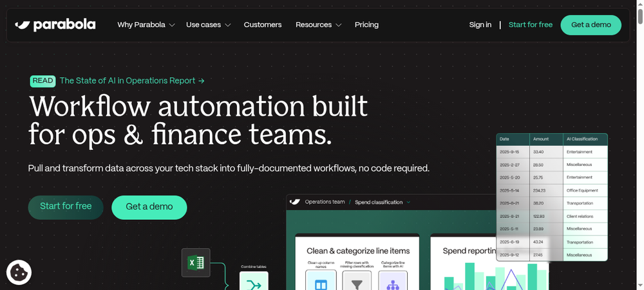Click the Start for free header link

coord(530,25)
